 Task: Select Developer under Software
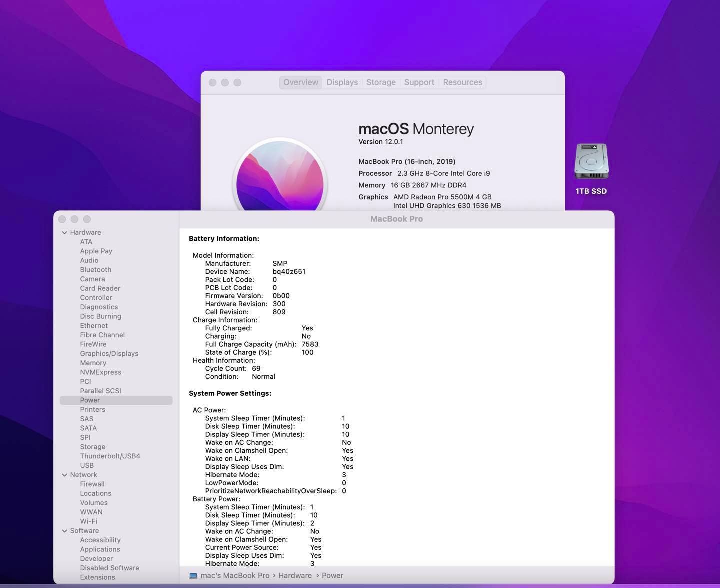[97, 559]
